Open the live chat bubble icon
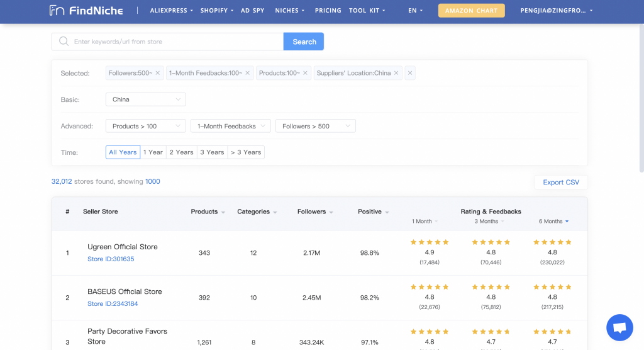 [x=619, y=327]
